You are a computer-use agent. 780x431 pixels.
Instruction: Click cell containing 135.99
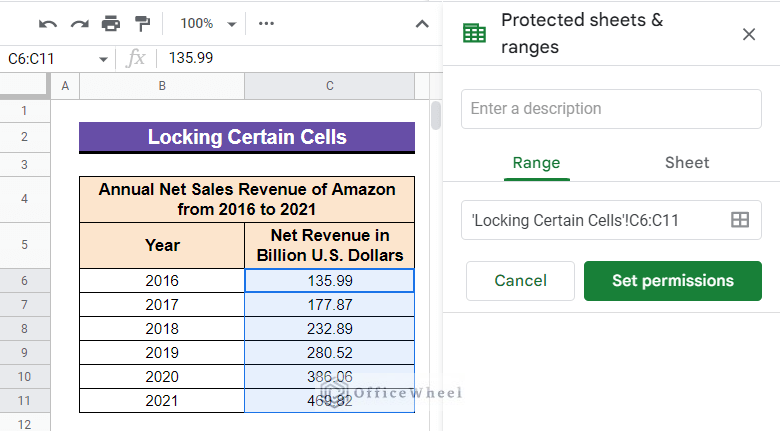point(329,281)
